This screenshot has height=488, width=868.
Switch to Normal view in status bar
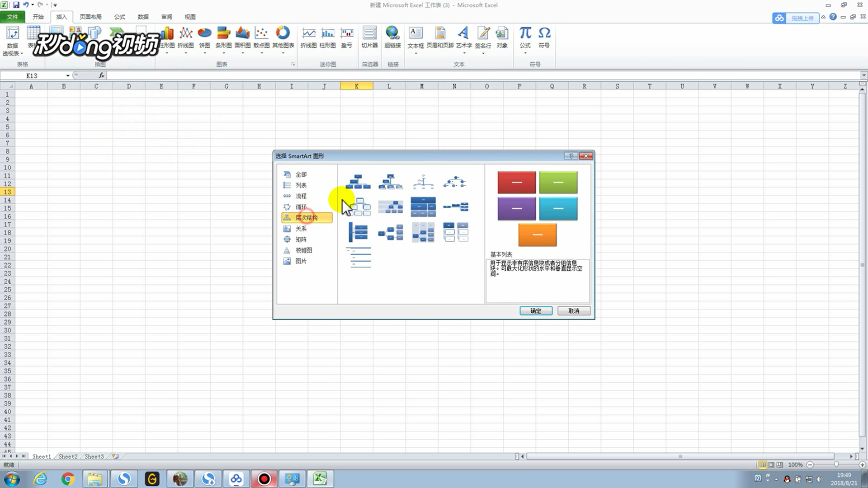(x=763, y=465)
